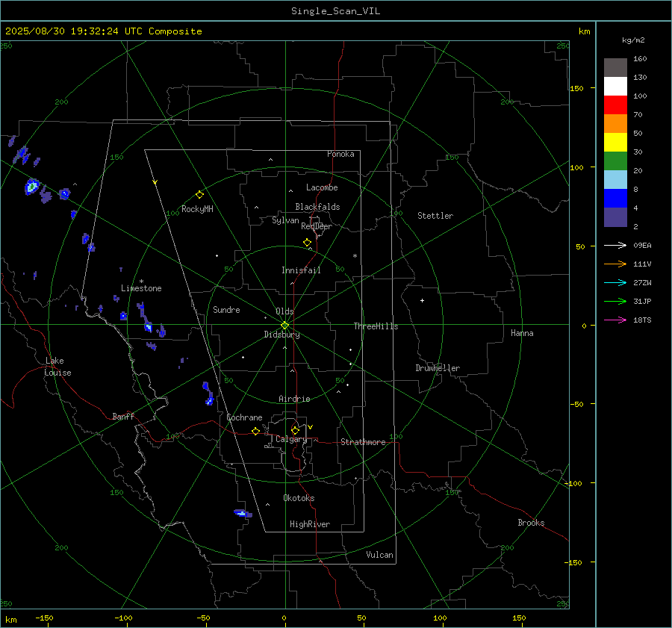This screenshot has height=628, width=672.
Task: Click the Didsbury city label
Action: pyautogui.click(x=281, y=335)
